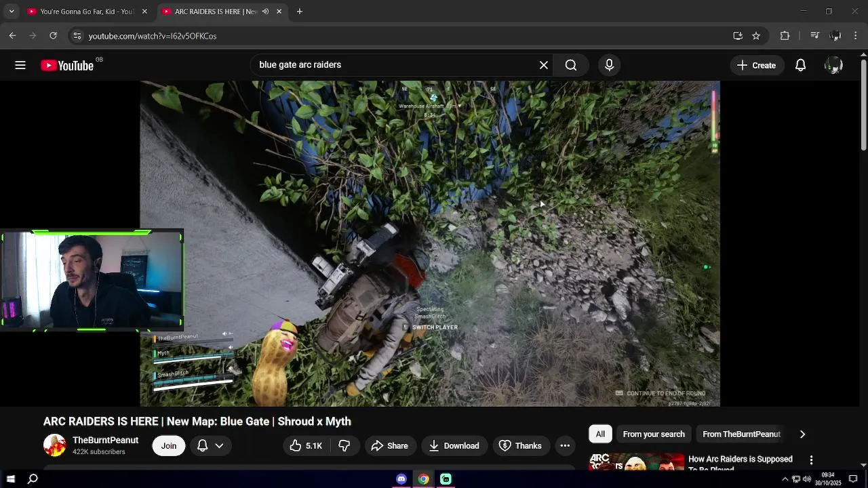The image size is (868, 488).
Task: Close the You're Gonna Go Far, Kid tab
Action: click(x=144, y=12)
